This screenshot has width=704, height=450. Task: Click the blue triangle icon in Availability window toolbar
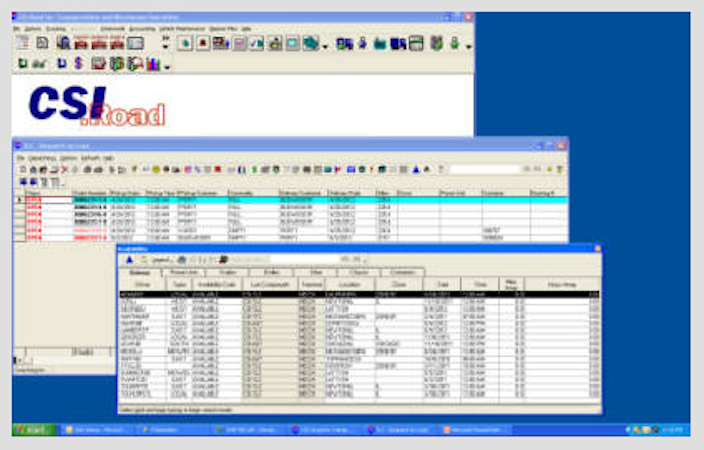tap(129, 260)
